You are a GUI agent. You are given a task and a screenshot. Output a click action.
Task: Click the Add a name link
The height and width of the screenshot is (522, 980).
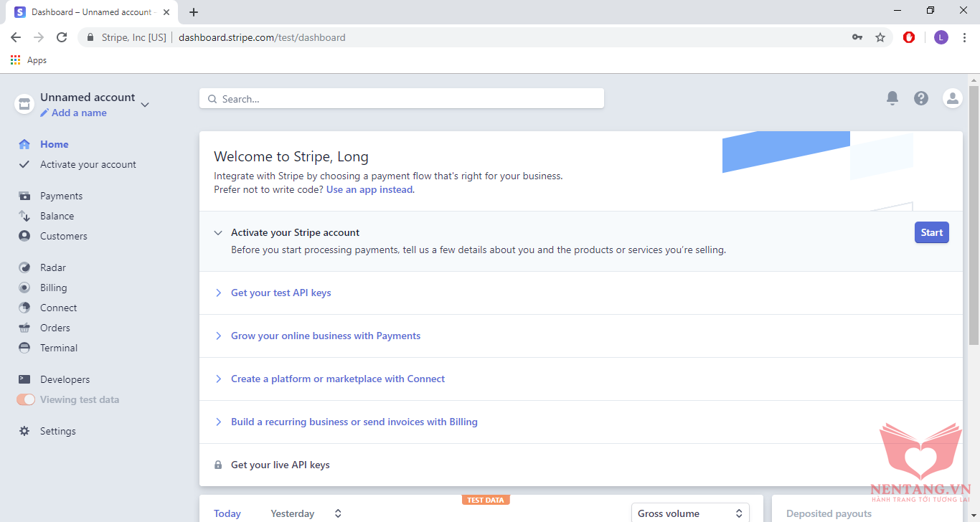coord(79,113)
